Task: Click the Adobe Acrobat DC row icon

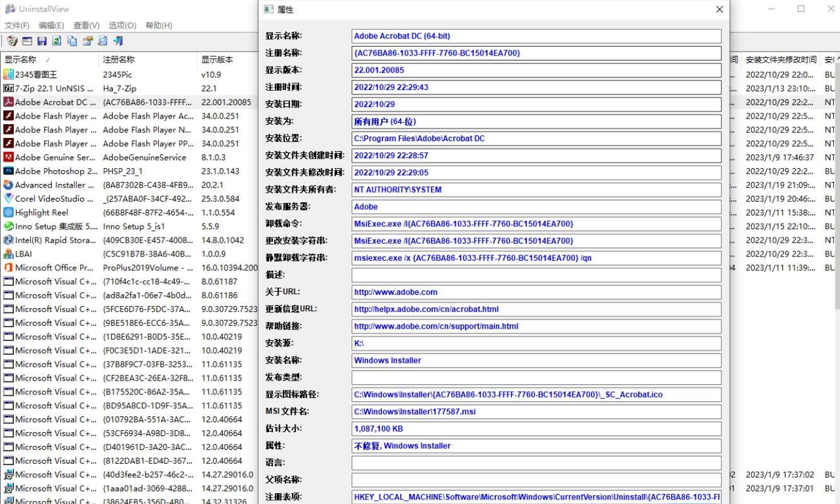Action: 9,102
